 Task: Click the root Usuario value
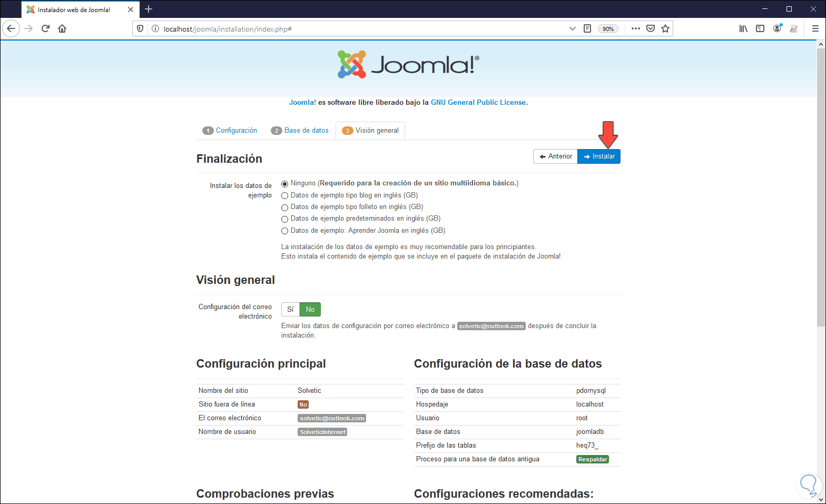tap(582, 418)
